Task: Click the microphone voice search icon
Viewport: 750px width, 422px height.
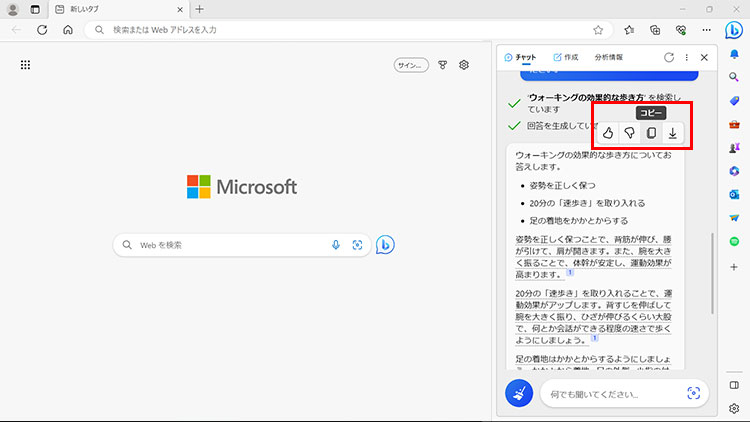Action: pos(336,245)
